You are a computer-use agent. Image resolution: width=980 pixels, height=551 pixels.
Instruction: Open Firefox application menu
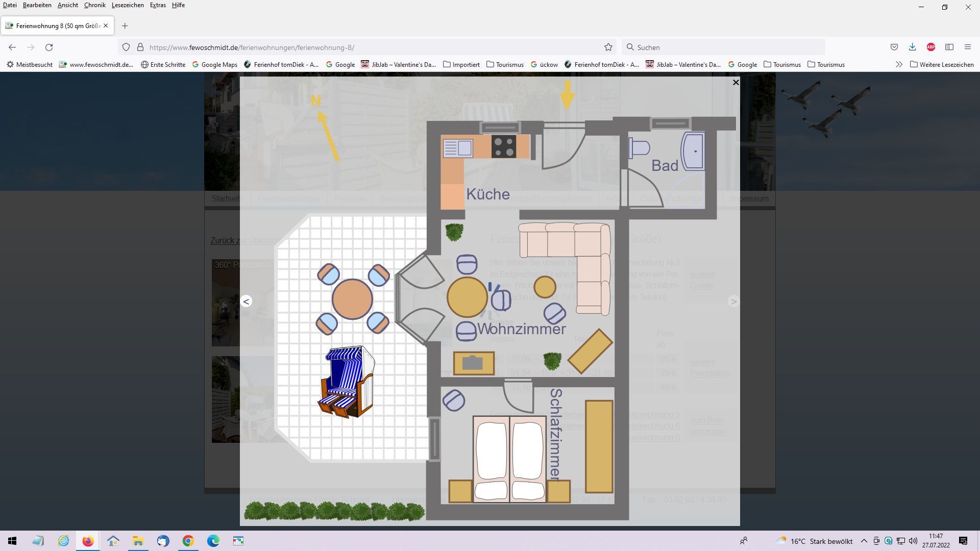(x=967, y=47)
